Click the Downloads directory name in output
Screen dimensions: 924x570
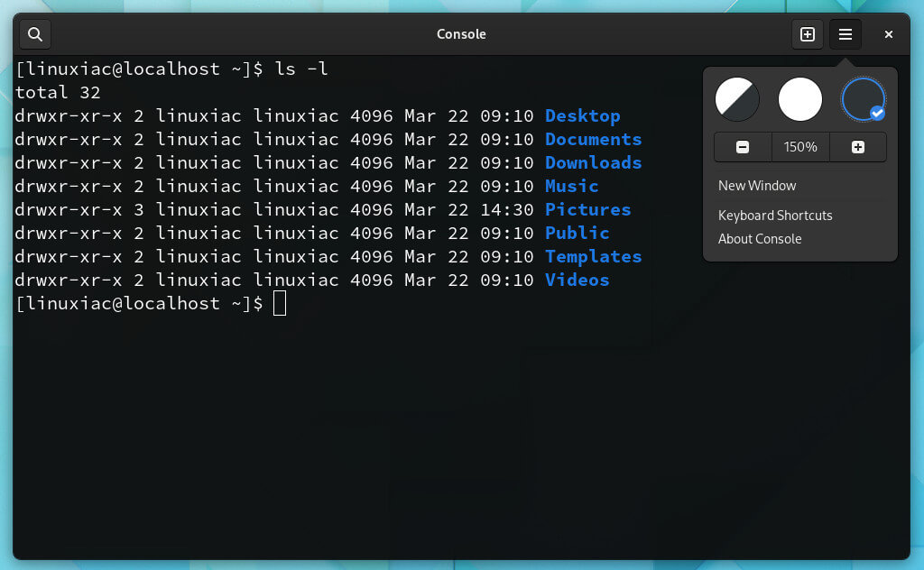pyautogui.click(x=593, y=163)
